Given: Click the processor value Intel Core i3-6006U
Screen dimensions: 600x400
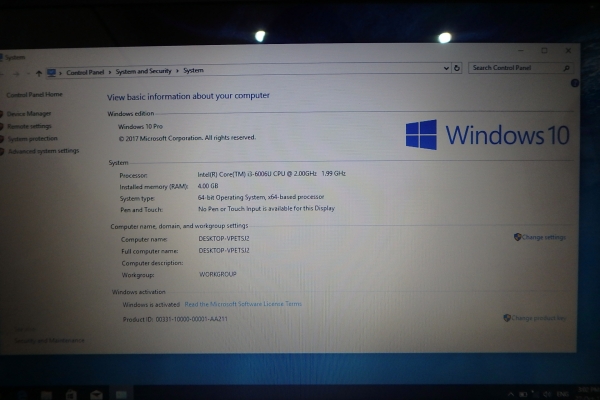Looking at the screenshot, I should point(272,174).
